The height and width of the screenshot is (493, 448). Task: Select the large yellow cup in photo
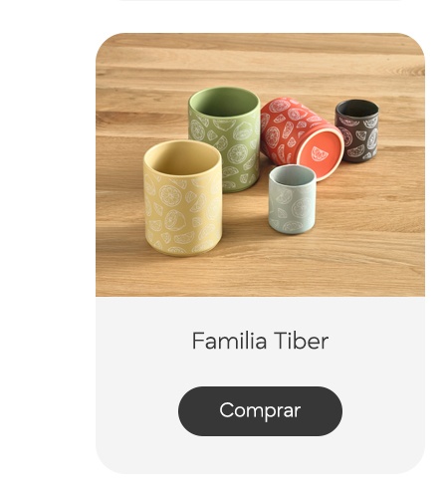pos(183,198)
